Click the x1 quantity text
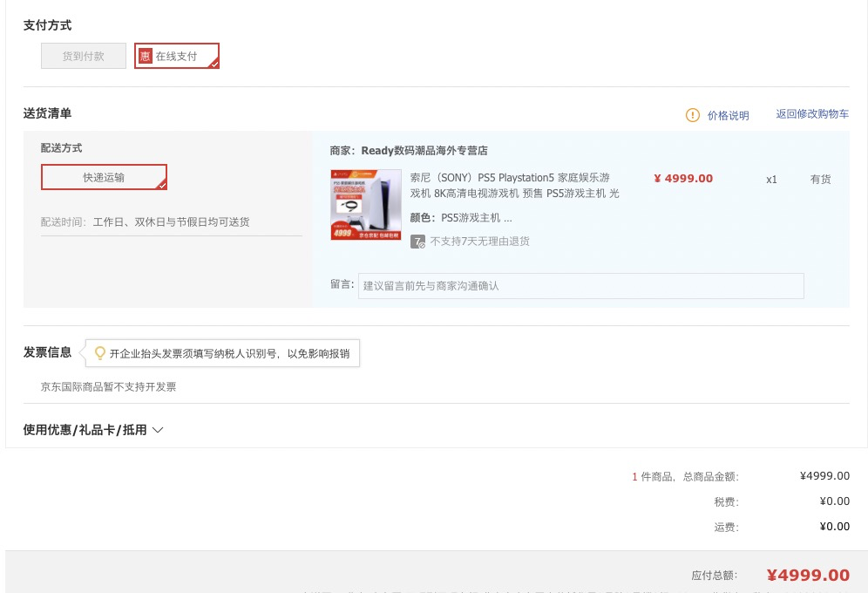 [771, 180]
